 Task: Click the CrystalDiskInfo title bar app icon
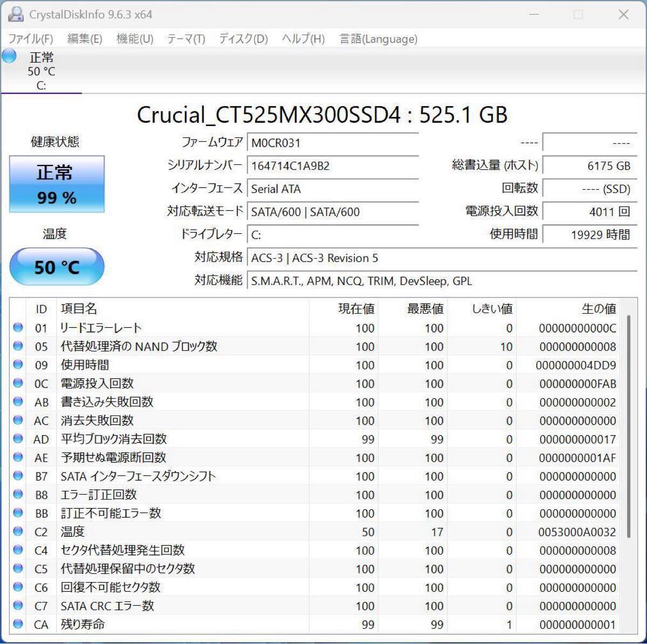point(16,15)
